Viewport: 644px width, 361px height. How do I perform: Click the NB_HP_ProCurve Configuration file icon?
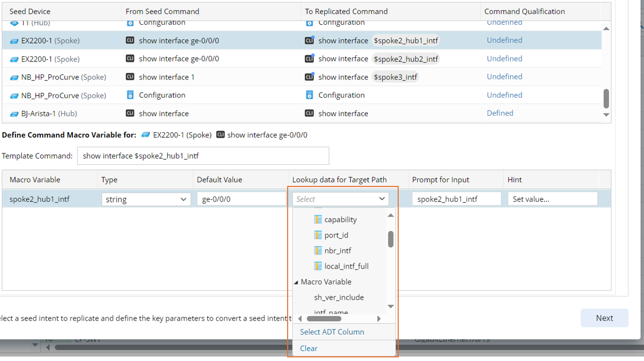coord(130,95)
